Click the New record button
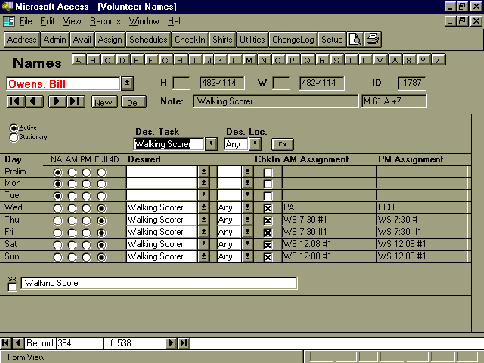The width and height of the screenshot is (484, 363). coord(104,102)
